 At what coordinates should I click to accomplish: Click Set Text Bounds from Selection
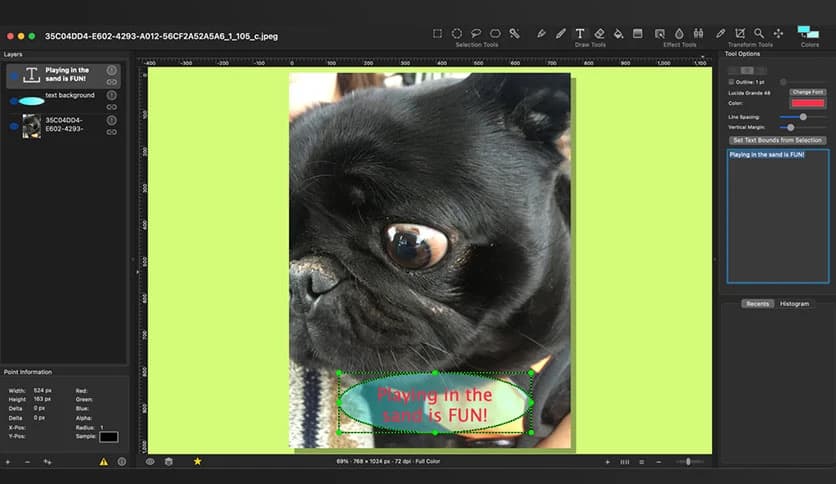(x=777, y=140)
